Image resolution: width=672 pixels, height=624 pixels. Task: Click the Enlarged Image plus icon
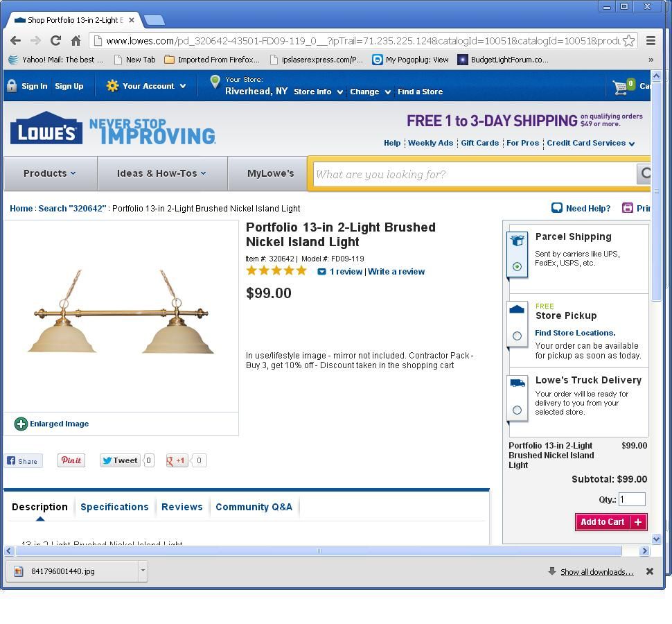tap(21, 424)
